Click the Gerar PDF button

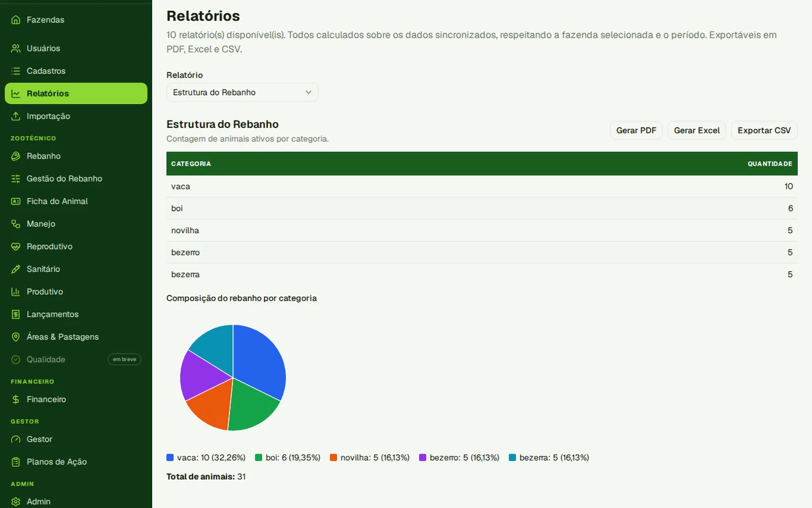point(636,131)
